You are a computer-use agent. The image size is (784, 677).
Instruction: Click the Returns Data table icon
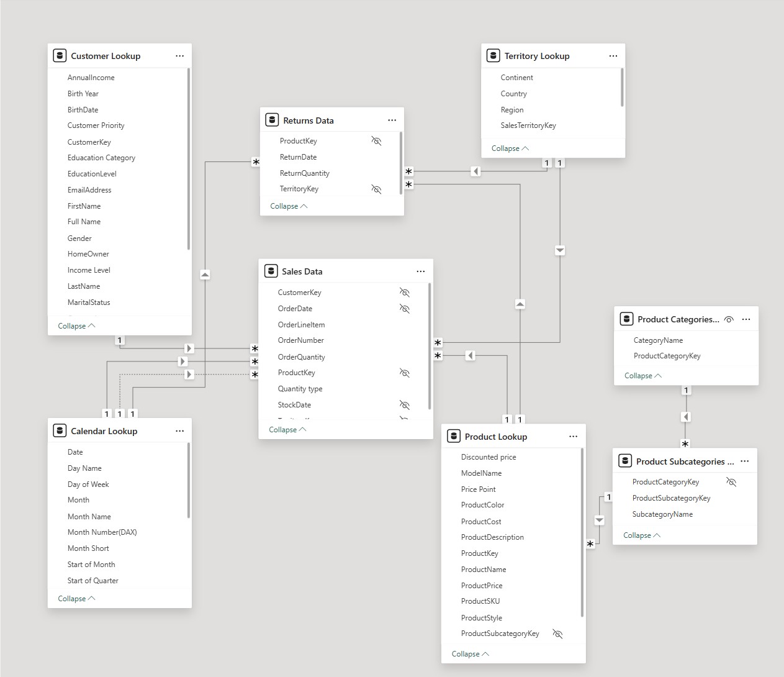pos(272,119)
